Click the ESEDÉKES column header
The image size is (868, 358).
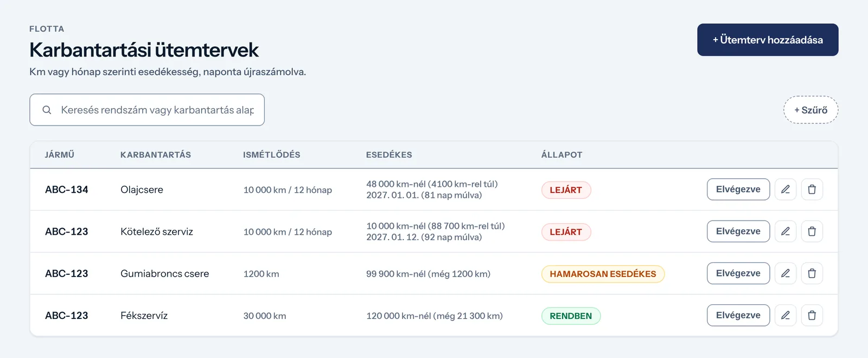pyautogui.click(x=389, y=155)
